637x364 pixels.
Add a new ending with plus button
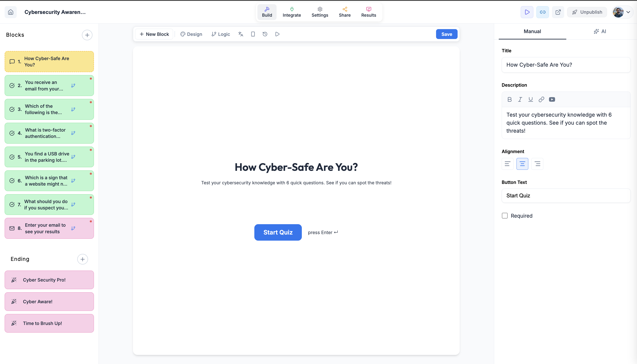tap(82, 259)
